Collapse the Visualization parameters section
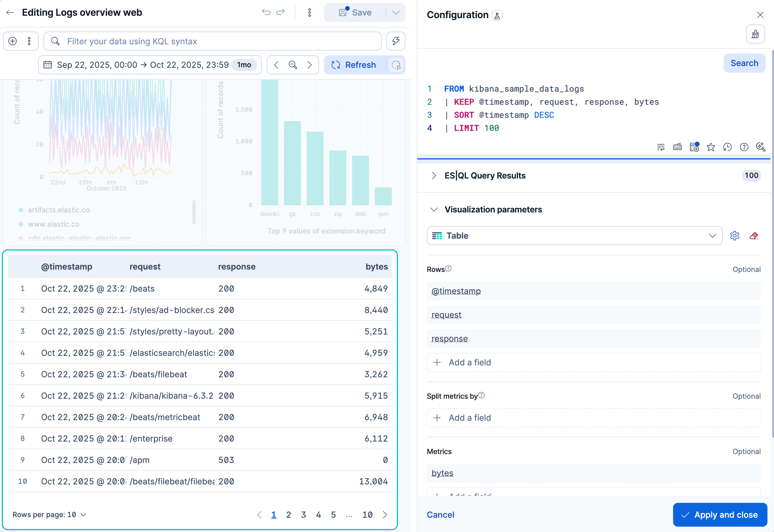 pyautogui.click(x=433, y=209)
